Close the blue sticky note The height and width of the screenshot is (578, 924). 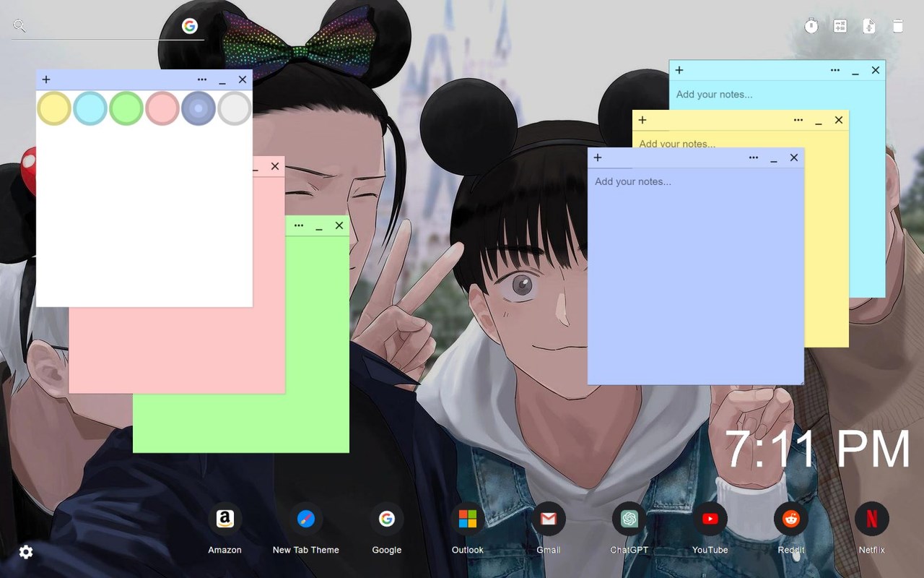(x=794, y=158)
